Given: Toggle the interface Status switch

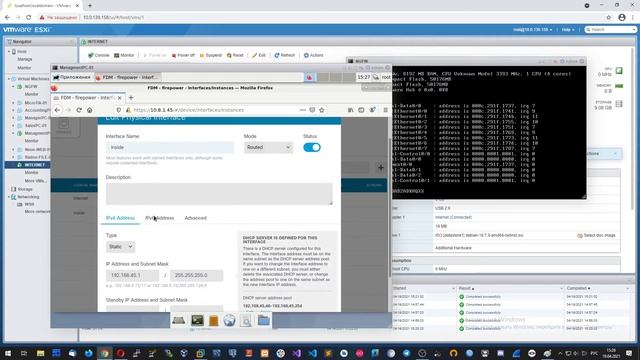Looking at the screenshot, I should 312,147.
